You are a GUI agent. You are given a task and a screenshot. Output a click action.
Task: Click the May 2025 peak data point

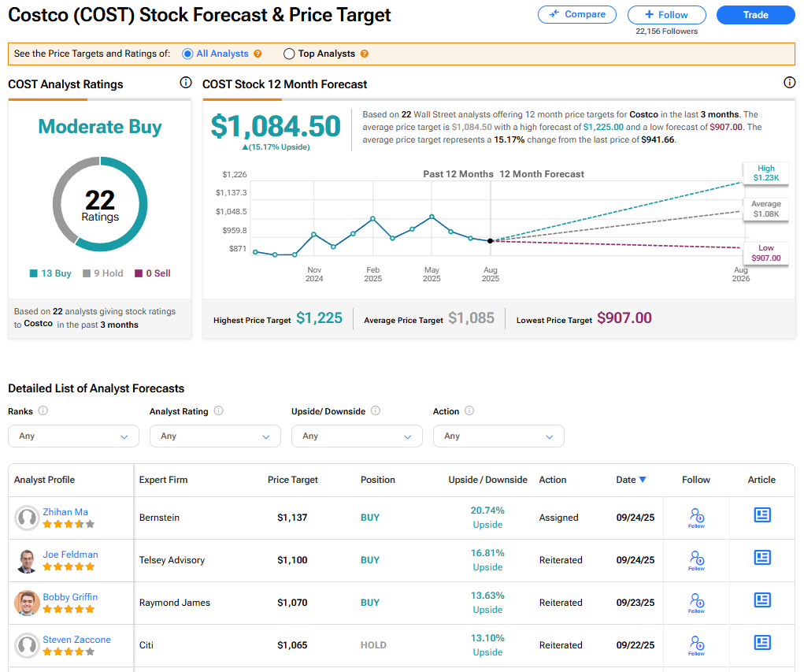432,217
